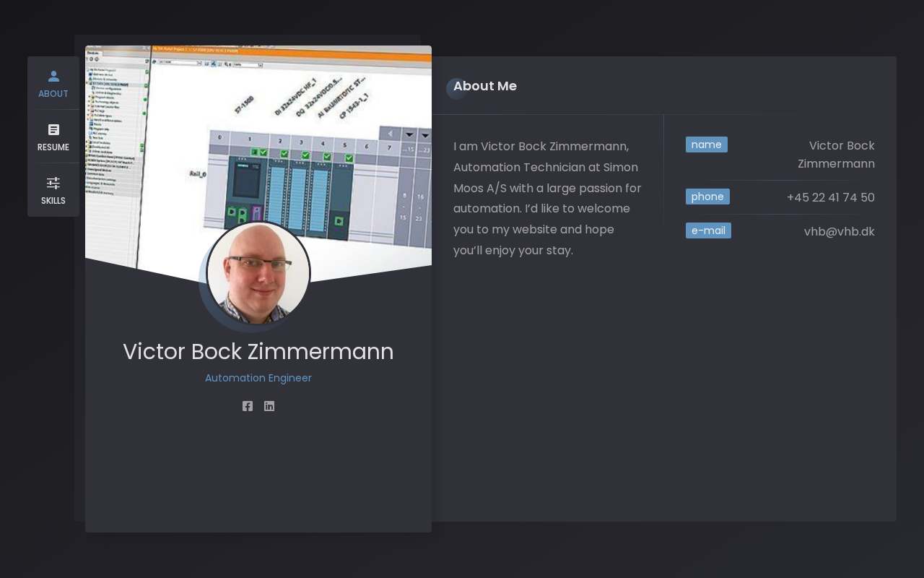
Task: Click the blue e-mail badge
Action: pos(708,230)
